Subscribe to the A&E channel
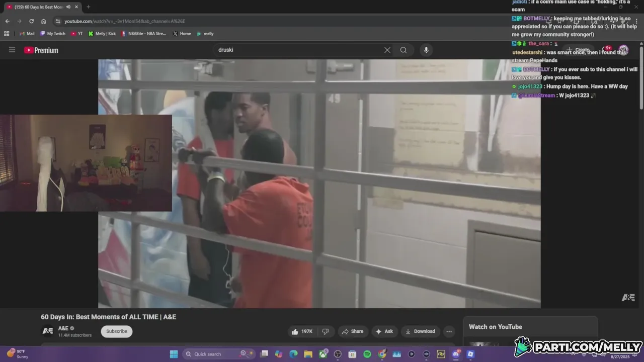 [x=117, y=331]
